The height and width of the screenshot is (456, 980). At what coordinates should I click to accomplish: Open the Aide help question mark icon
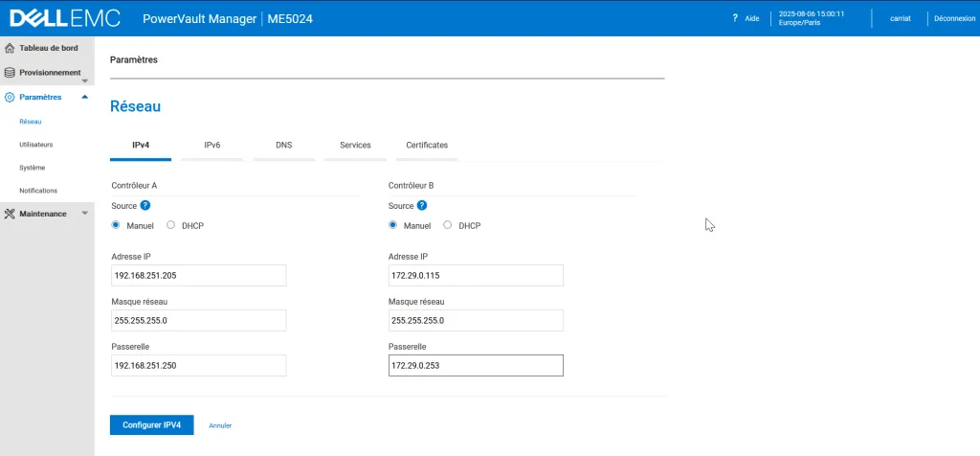click(735, 18)
